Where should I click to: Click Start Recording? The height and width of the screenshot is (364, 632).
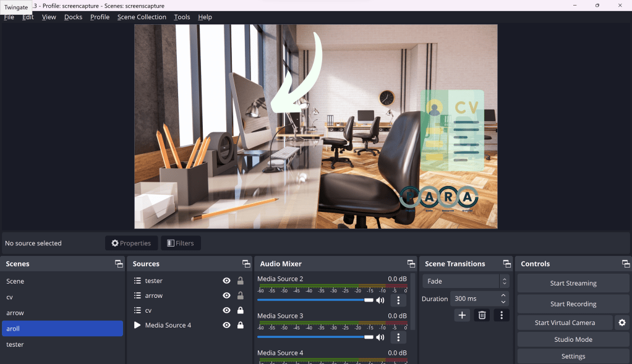(573, 304)
